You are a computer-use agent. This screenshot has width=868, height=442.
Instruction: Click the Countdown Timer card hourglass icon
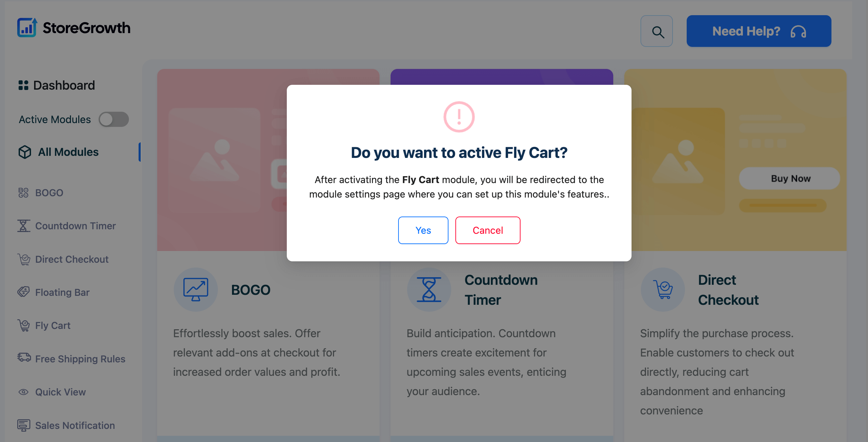point(429,289)
